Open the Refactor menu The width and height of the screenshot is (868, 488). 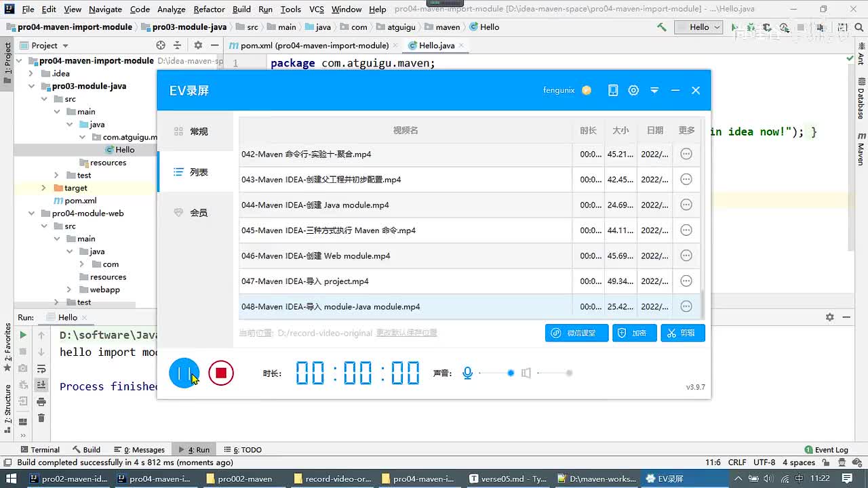(209, 9)
